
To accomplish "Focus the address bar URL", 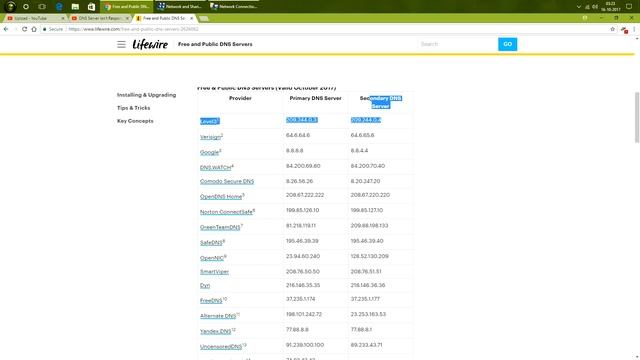I will click(x=133, y=29).
